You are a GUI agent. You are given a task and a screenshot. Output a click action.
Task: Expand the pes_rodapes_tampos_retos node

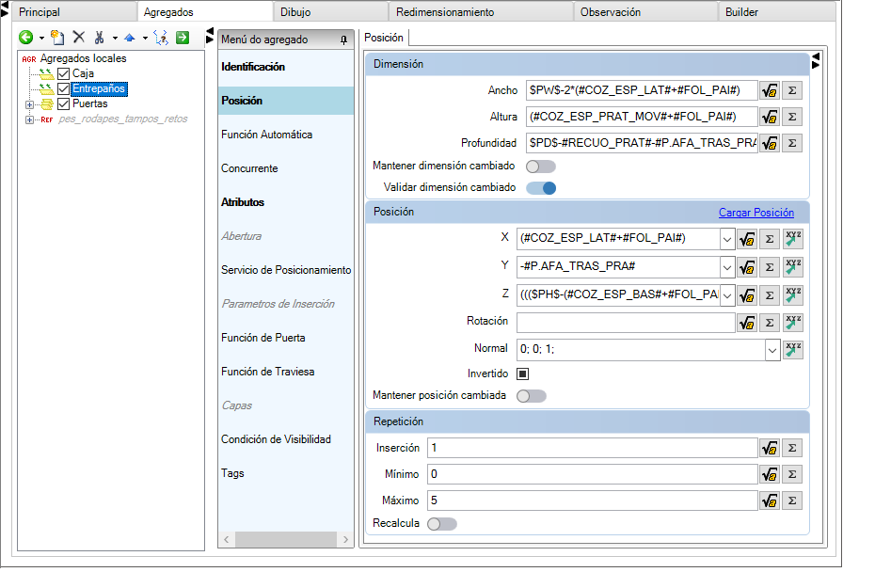tap(29, 119)
